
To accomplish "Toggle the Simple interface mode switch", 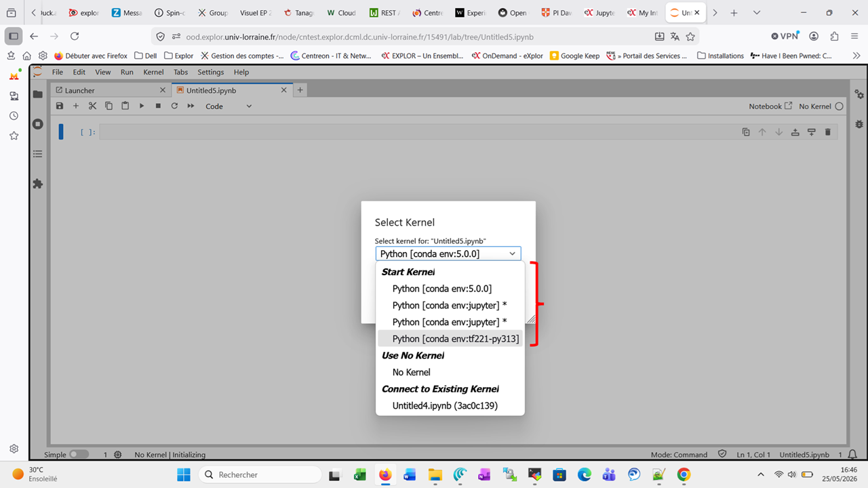I will 79,455.
